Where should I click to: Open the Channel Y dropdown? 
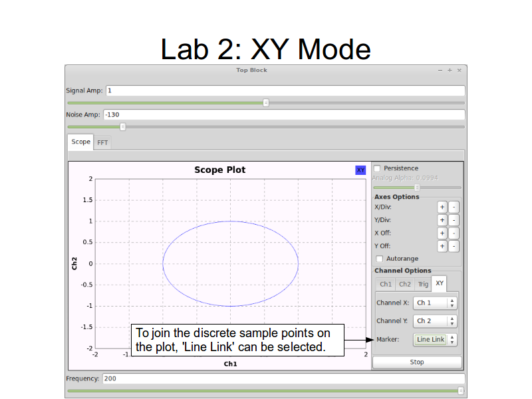(x=435, y=321)
